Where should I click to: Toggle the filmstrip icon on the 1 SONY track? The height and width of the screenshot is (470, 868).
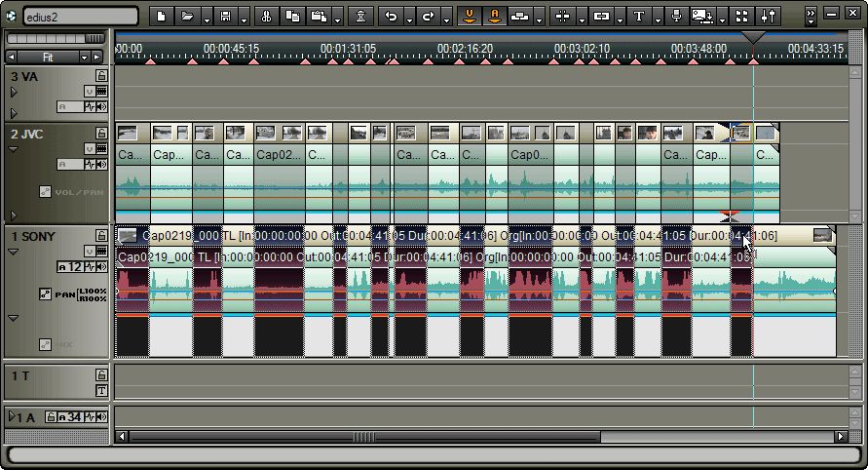[x=102, y=251]
